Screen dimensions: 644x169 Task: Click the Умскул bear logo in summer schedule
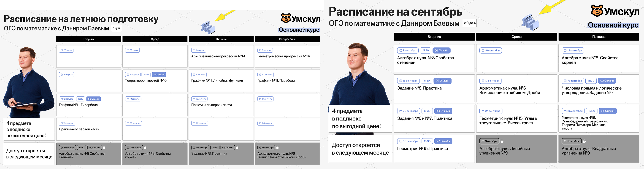286,19
